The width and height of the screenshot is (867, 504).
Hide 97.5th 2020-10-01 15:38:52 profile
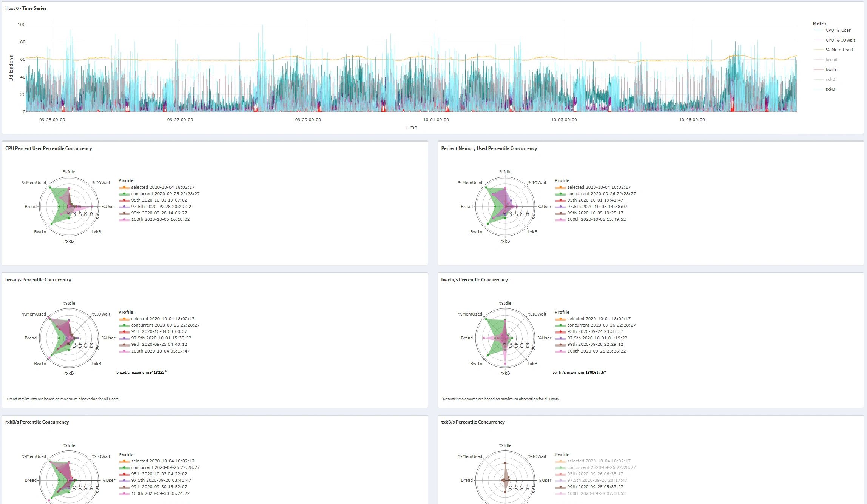click(x=155, y=338)
